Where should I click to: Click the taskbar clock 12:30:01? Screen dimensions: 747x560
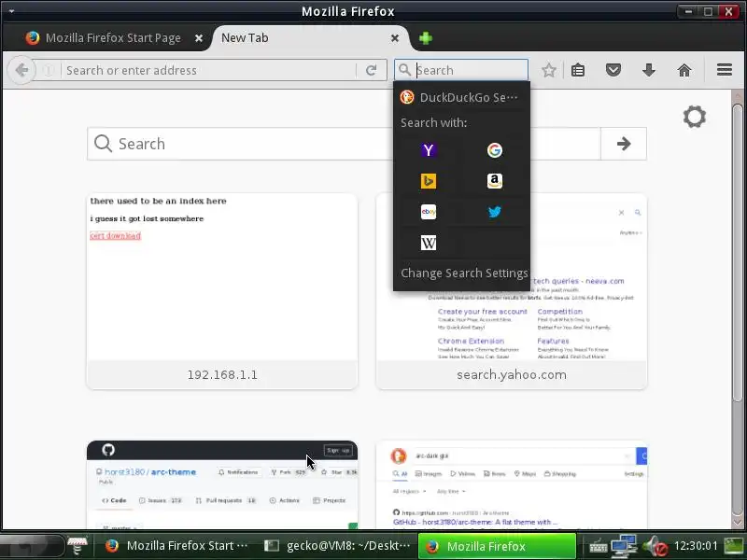point(696,546)
